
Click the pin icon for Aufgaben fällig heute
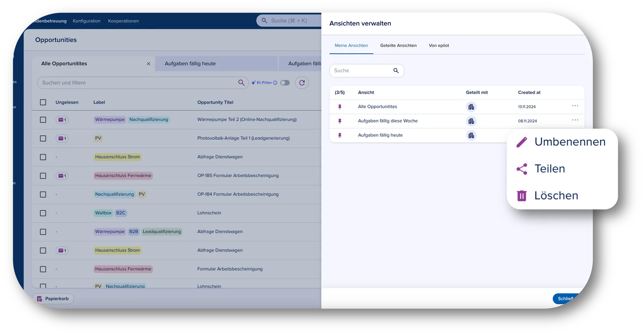[x=340, y=135]
